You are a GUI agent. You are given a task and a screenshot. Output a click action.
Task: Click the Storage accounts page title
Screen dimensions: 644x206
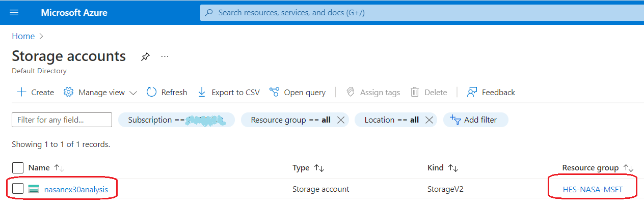69,56
